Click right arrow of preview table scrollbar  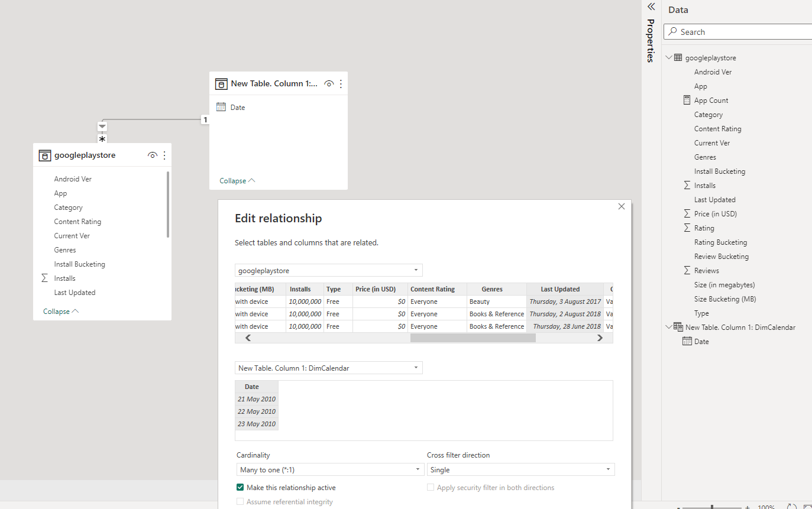[x=600, y=338]
